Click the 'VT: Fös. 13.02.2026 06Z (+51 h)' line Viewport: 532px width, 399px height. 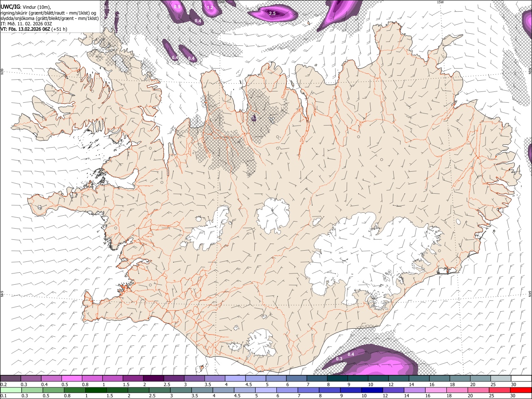point(34,29)
